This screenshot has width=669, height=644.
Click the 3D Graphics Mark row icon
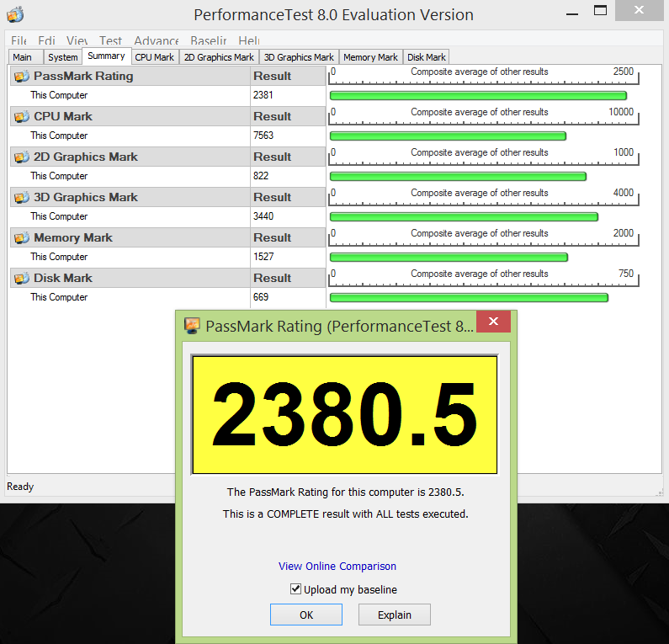tap(22, 198)
